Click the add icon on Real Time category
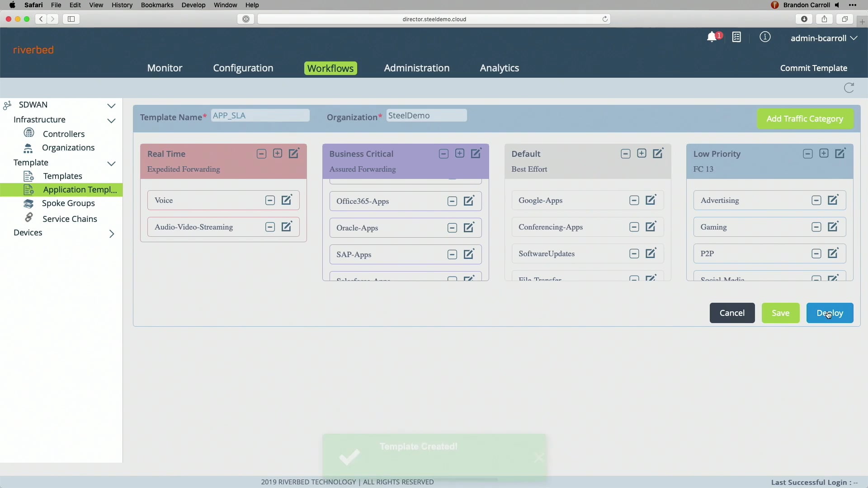This screenshot has height=488, width=868. pyautogui.click(x=277, y=153)
